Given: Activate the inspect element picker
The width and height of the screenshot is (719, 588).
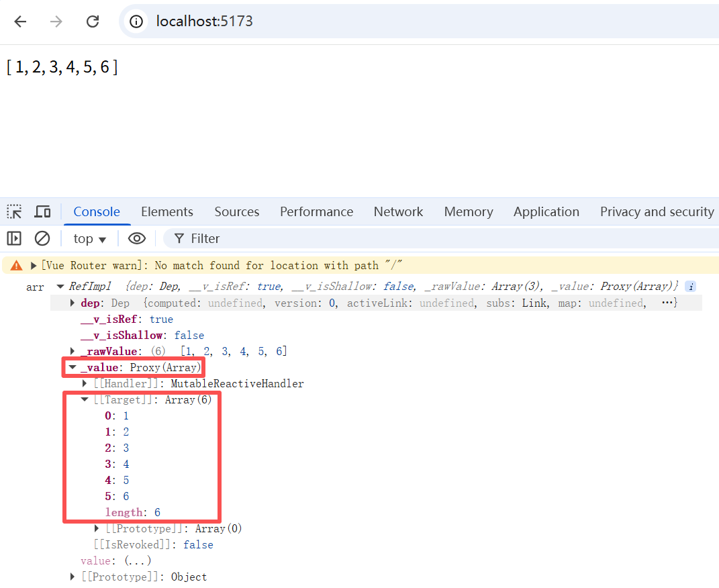Looking at the screenshot, I should (14, 211).
